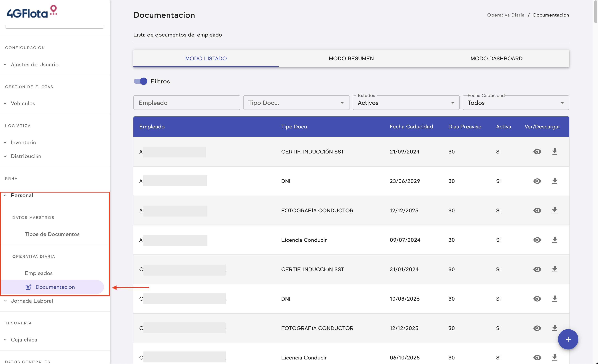Open the Estados dropdown showing Activos
The image size is (598, 364).
click(406, 103)
